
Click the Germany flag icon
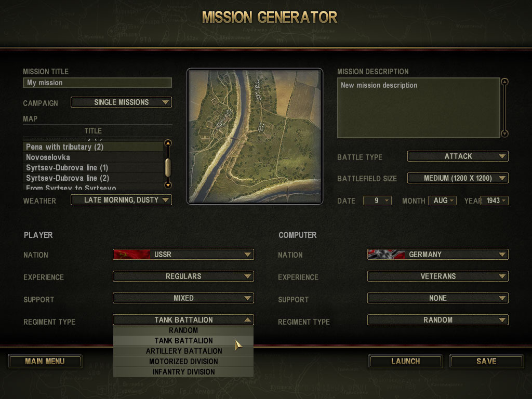coord(386,255)
